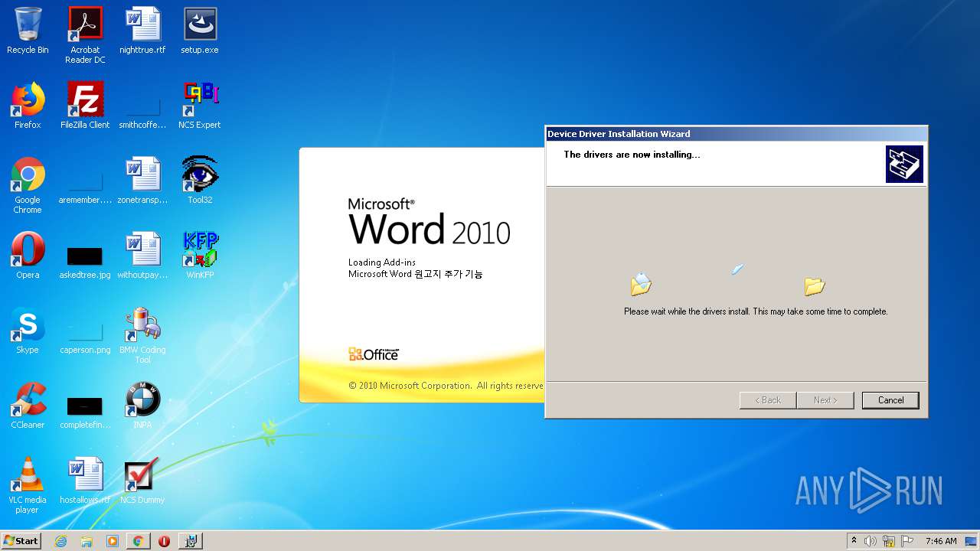Select the completefin black image file
The width and height of the screenshot is (980, 551).
[x=85, y=413]
